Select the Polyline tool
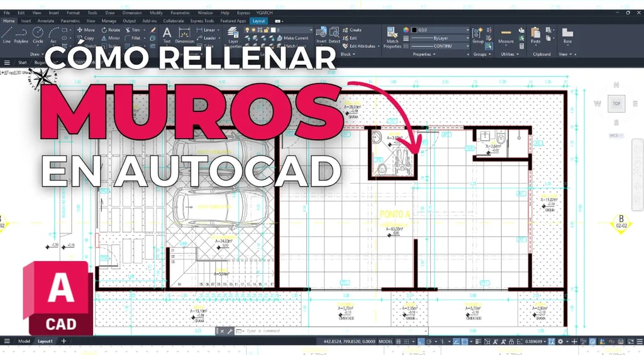 click(x=21, y=35)
